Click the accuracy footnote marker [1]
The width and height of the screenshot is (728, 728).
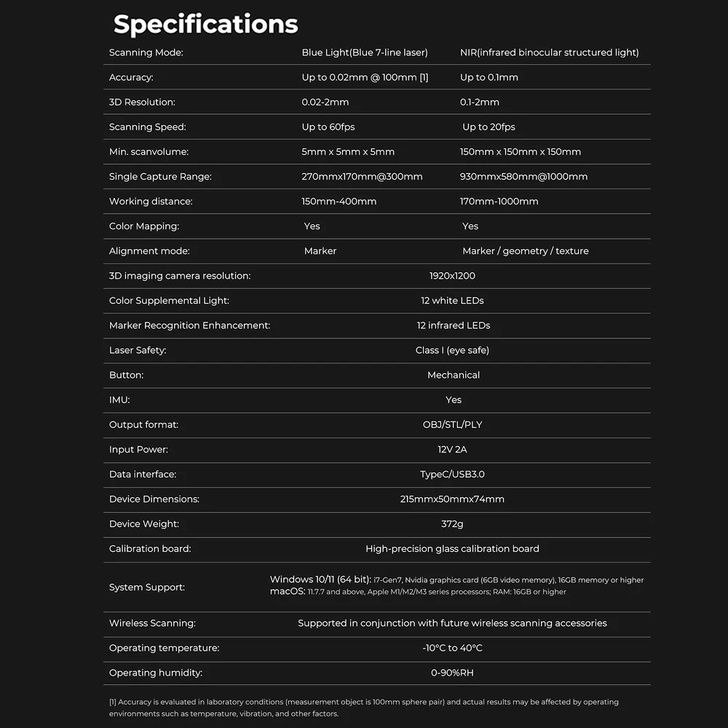(424, 78)
